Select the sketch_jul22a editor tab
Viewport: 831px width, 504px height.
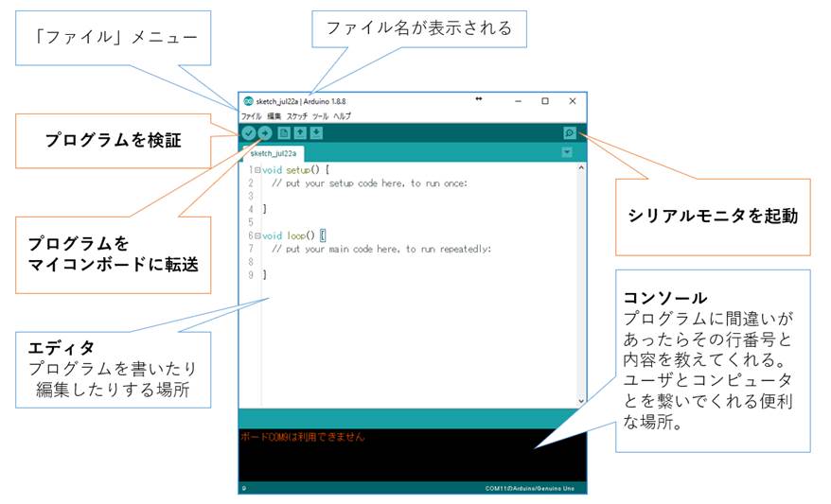pyautogui.click(x=274, y=153)
